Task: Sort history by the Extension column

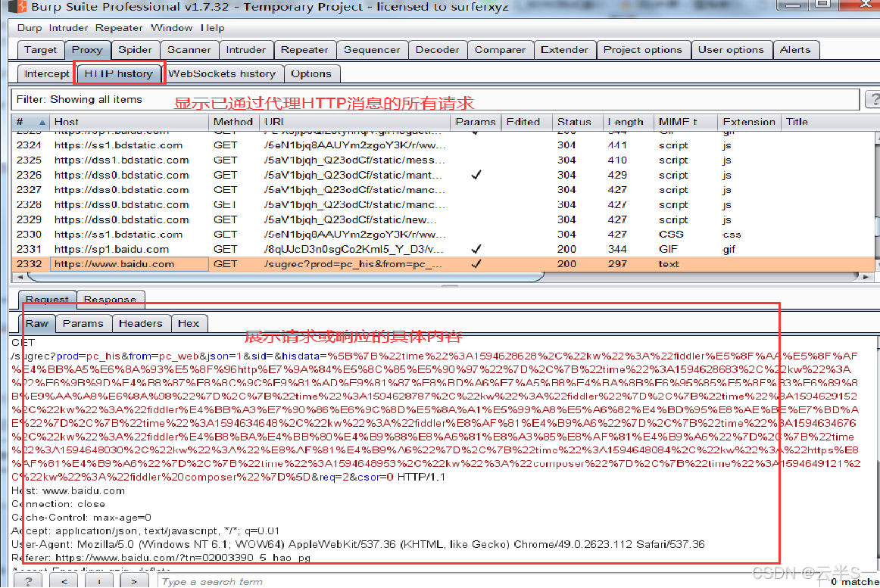Action: coord(749,122)
